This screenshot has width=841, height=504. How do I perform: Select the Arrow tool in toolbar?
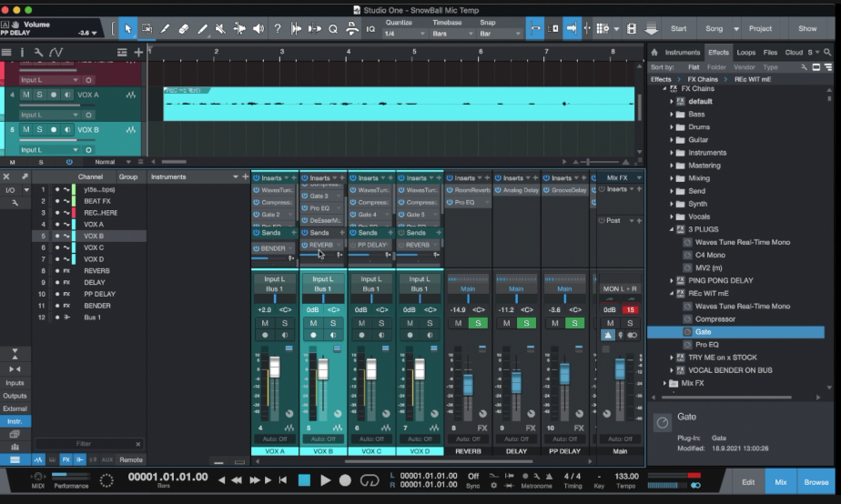127,28
